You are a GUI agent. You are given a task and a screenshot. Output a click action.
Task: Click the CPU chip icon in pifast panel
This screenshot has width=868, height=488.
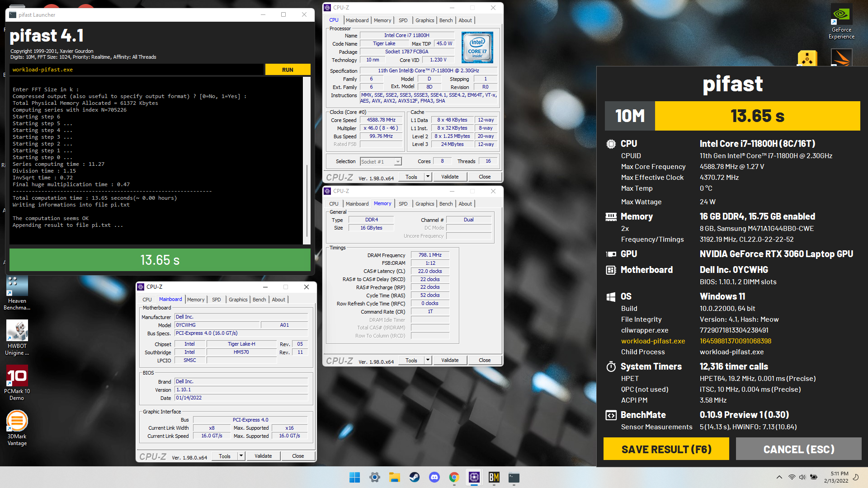pos(611,144)
